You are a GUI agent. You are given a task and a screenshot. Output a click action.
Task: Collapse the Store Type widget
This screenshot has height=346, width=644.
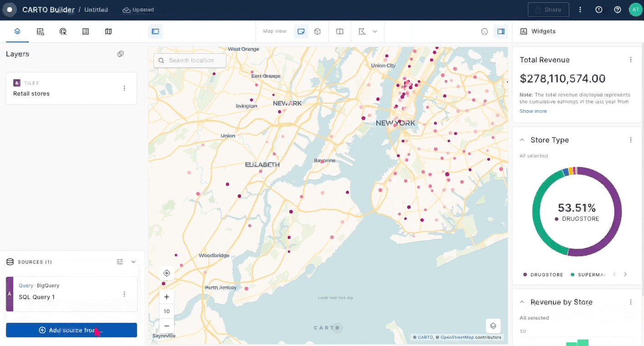522,140
